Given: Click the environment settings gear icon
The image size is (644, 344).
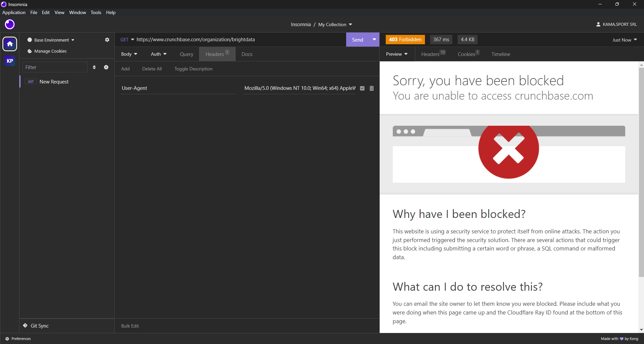Looking at the screenshot, I should click(x=107, y=40).
